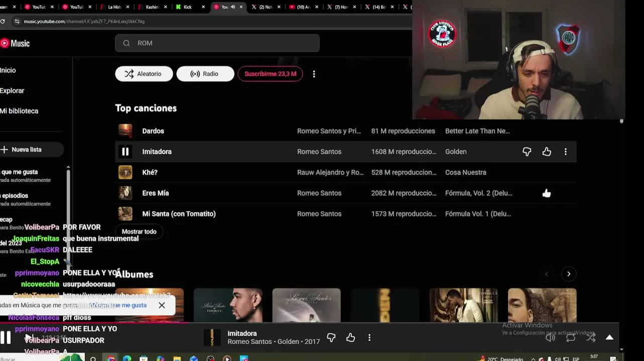View site info icon in the address bar
Viewport: 644px width, 361px height.
tap(18, 22)
